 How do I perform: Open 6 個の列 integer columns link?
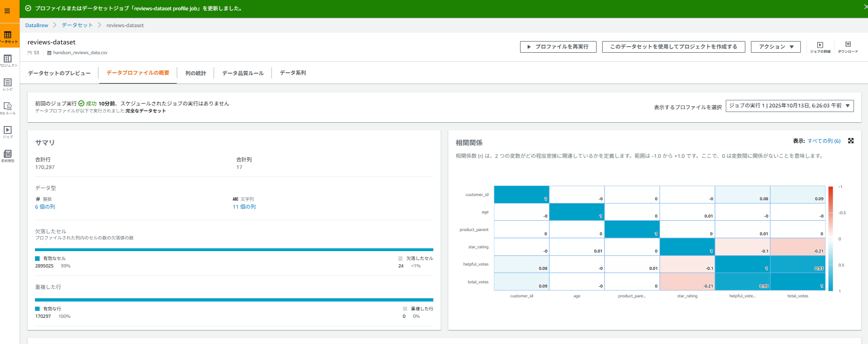point(45,207)
